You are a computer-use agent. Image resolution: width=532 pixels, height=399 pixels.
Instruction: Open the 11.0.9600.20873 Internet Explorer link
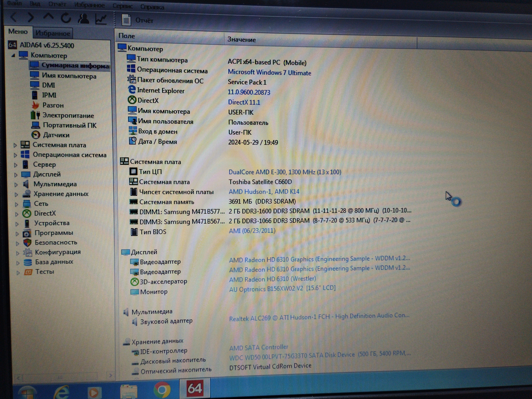click(x=249, y=92)
